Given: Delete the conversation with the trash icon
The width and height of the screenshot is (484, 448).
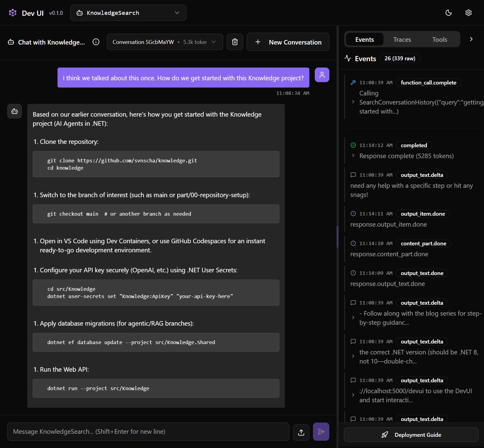Looking at the screenshot, I should click(x=235, y=42).
